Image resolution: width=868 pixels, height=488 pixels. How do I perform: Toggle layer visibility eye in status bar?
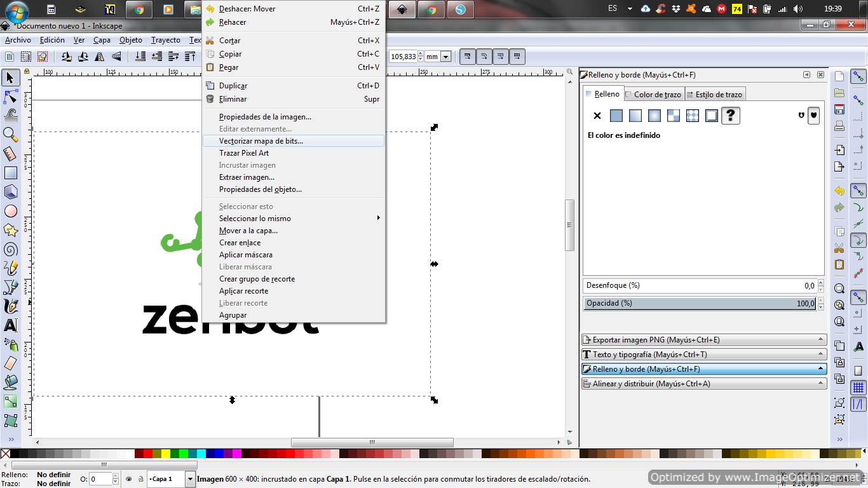click(129, 479)
